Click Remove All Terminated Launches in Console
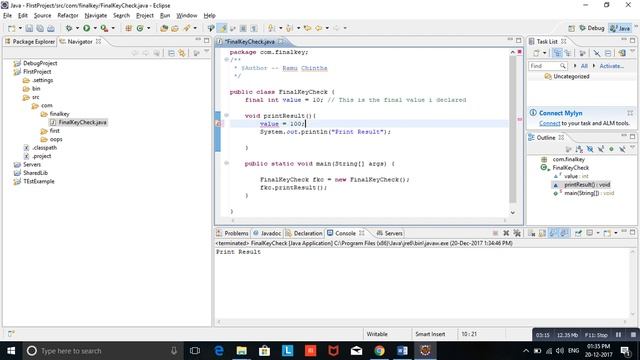 pyautogui.click(x=517, y=233)
